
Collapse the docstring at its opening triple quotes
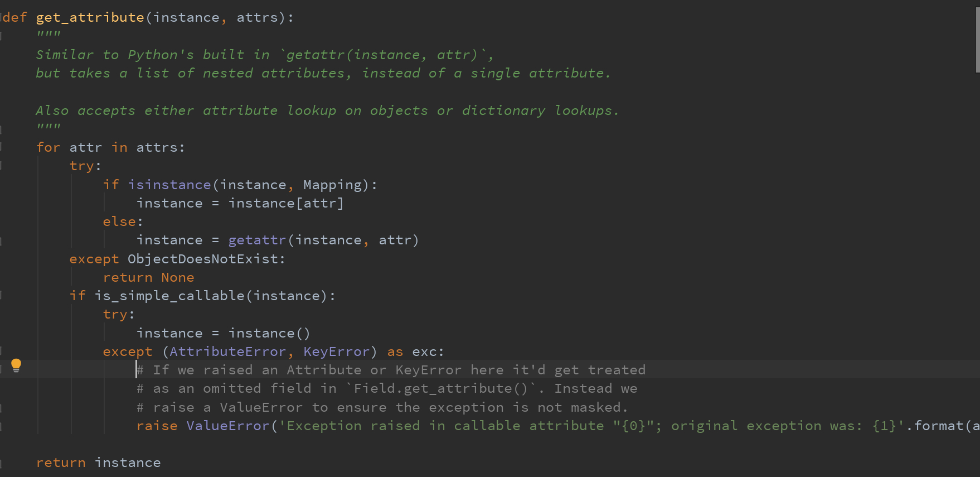[x=2, y=36]
